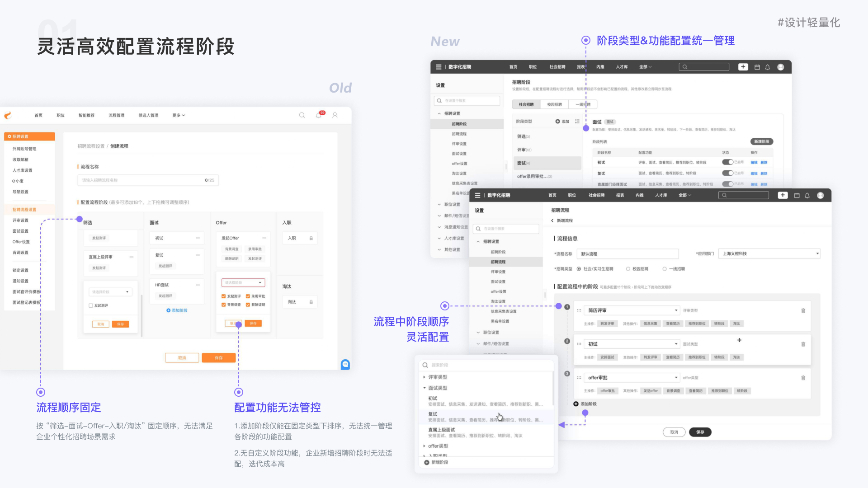Toggle status switch for 初试 row
The width and height of the screenshot is (868, 488).
click(x=727, y=162)
